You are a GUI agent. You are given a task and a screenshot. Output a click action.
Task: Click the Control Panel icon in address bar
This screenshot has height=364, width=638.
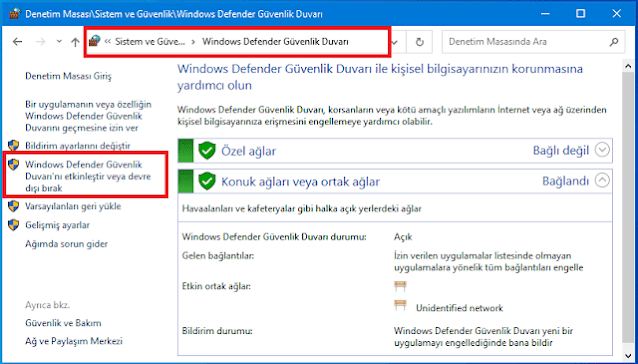(94, 41)
